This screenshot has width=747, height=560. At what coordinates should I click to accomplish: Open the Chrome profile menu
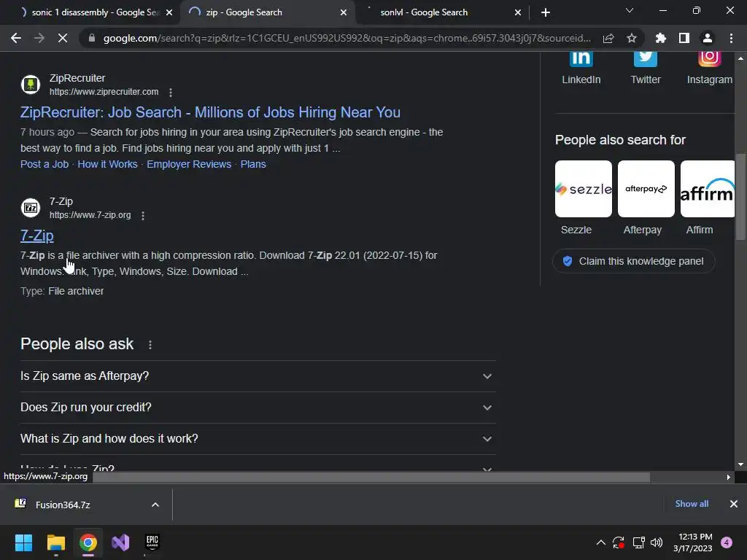pos(708,38)
